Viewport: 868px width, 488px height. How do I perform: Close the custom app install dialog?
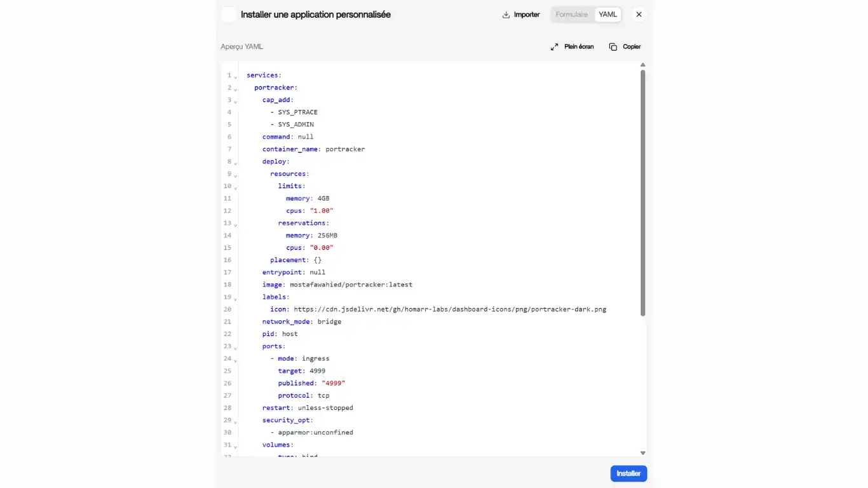(639, 15)
